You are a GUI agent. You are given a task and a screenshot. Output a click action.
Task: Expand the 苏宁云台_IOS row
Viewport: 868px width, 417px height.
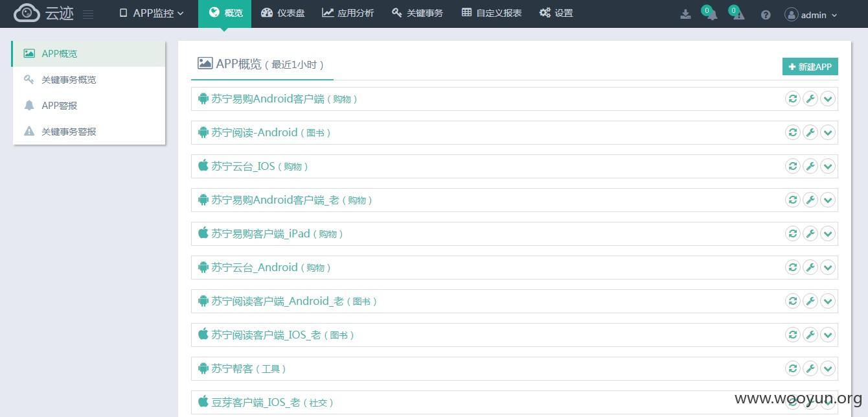tap(827, 166)
